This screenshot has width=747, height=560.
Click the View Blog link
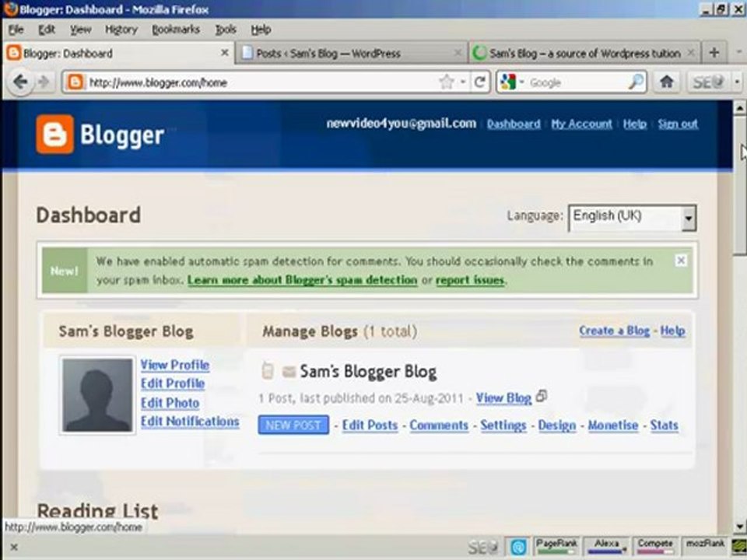[x=503, y=398]
